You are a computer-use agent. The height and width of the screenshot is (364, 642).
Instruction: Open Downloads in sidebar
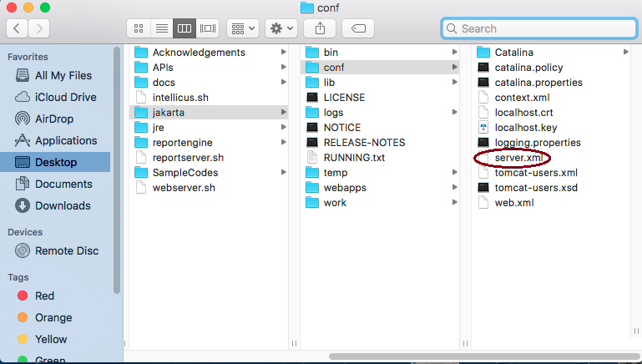click(x=55, y=205)
